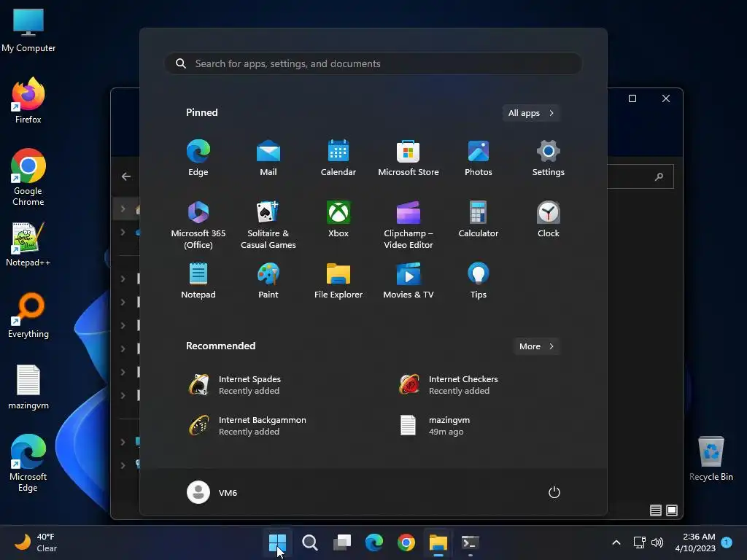The width and height of the screenshot is (747, 560).
Task: Click Back arrow in File Explorer window
Action: click(125, 176)
